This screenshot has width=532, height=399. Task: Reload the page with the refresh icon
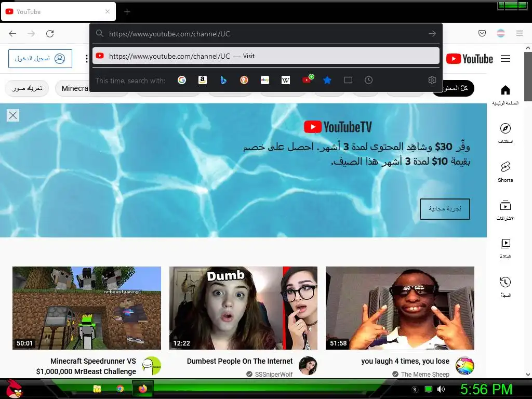pyautogui.click(x=50, y=34)
